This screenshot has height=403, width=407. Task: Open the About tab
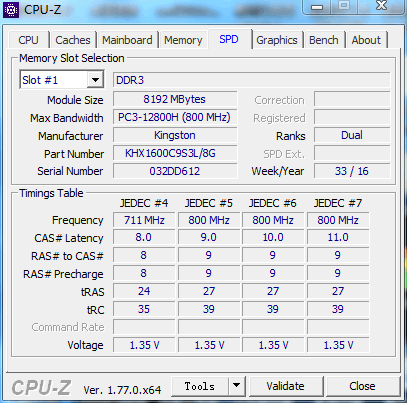pyautogui.click(x=366, y=40)
